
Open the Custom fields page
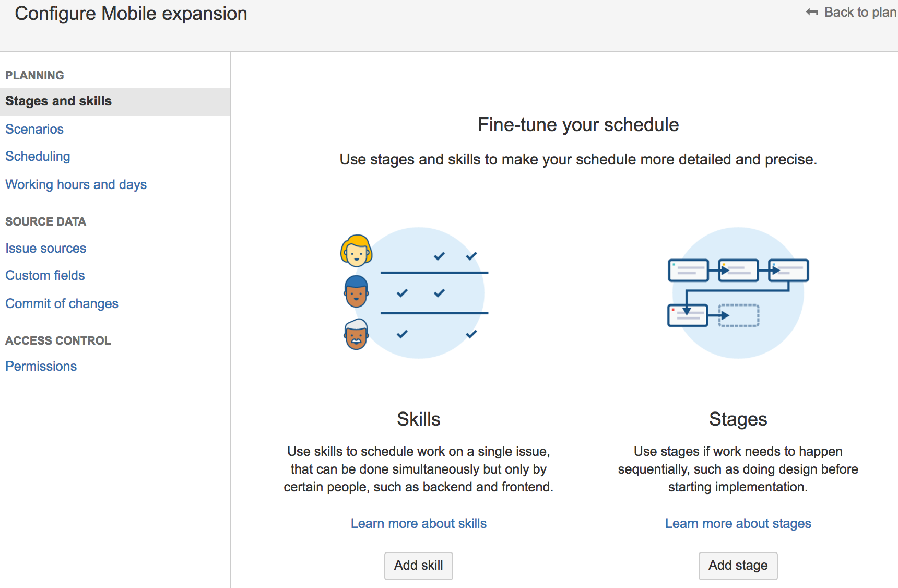click(45, 276)
